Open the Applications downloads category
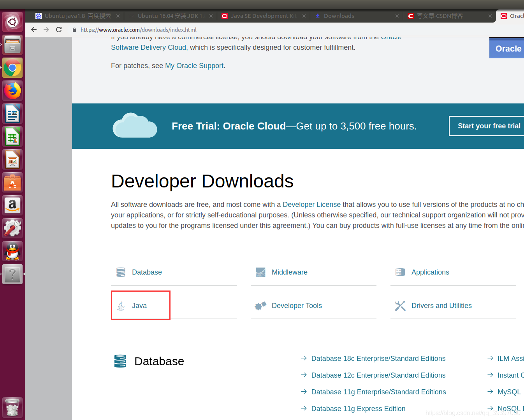524x420 pixels. coord(430,272)
